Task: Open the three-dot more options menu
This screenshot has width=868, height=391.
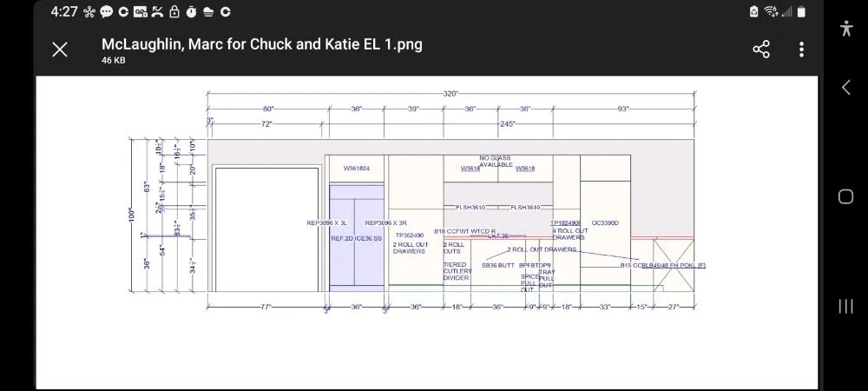Action: click(801, 50)
